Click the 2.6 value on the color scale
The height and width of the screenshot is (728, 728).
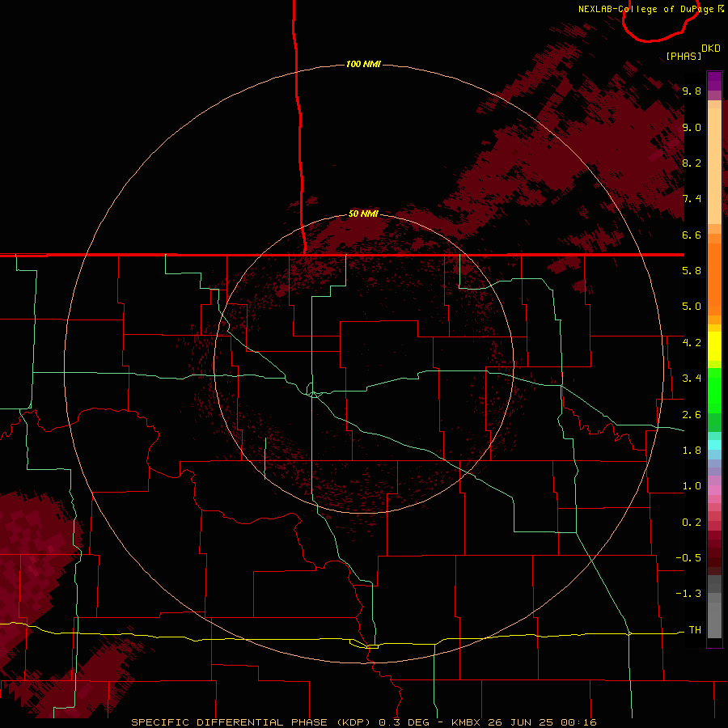(x=692, y=415)
